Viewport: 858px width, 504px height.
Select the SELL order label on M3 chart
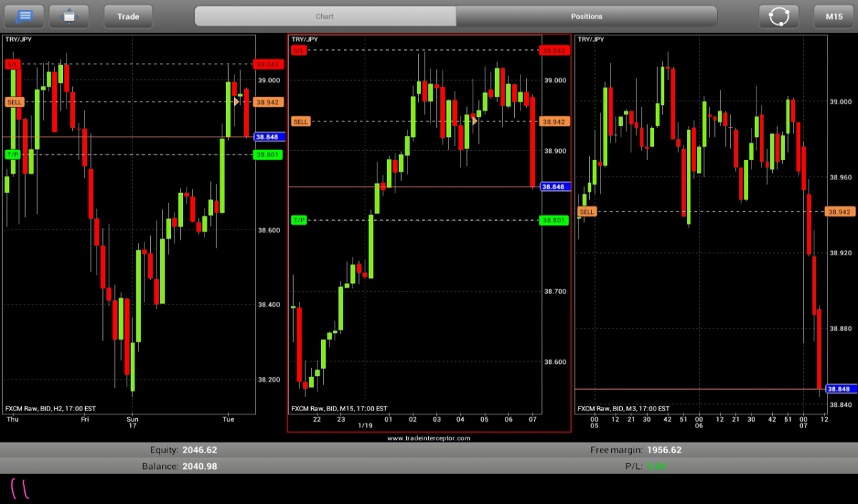586,212
